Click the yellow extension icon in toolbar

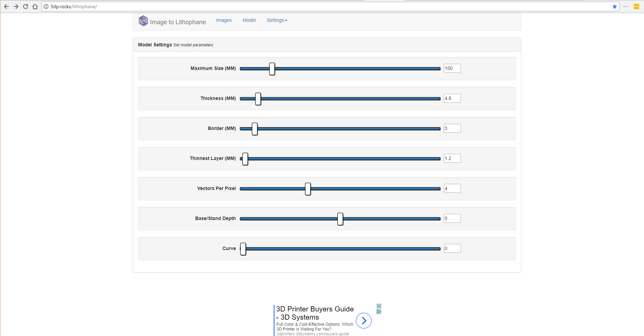636,6
